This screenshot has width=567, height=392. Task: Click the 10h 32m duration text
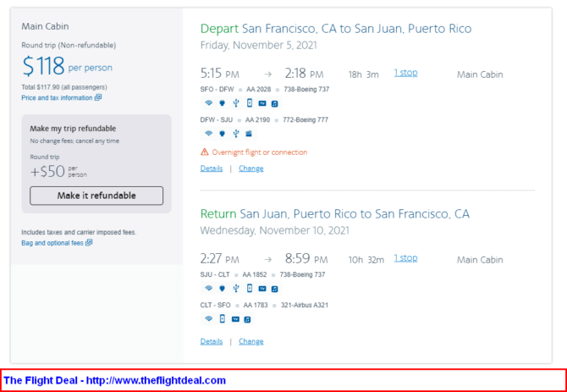click(x=366, y=260)
